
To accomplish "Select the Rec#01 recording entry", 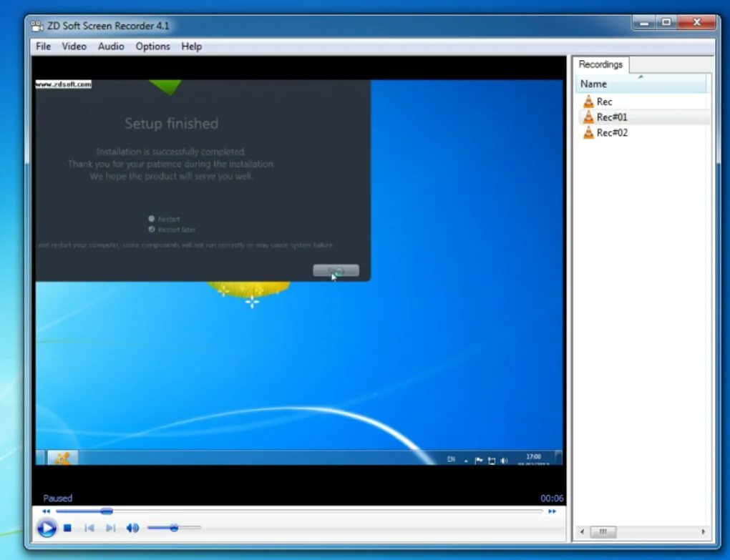I will 612,117.
